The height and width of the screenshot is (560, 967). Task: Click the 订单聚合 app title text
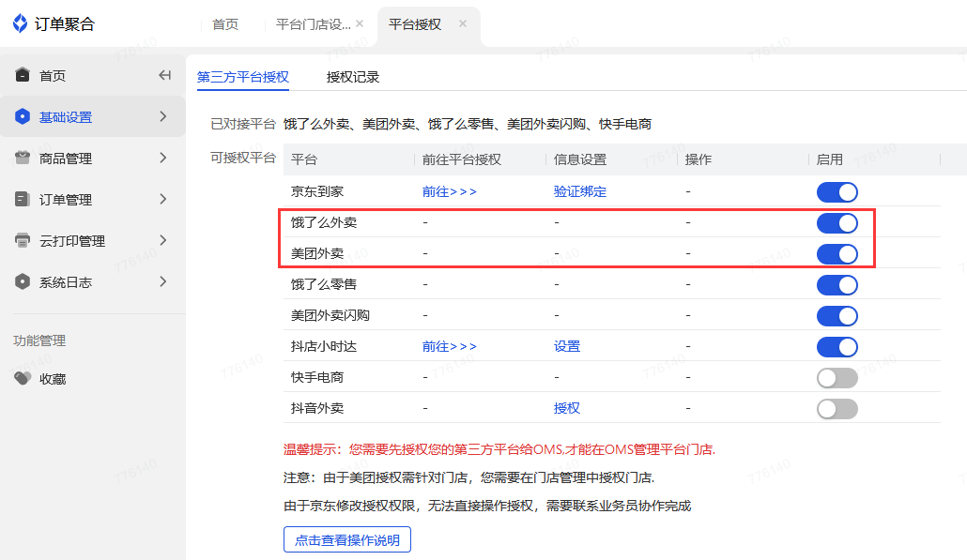pos(65,24)
